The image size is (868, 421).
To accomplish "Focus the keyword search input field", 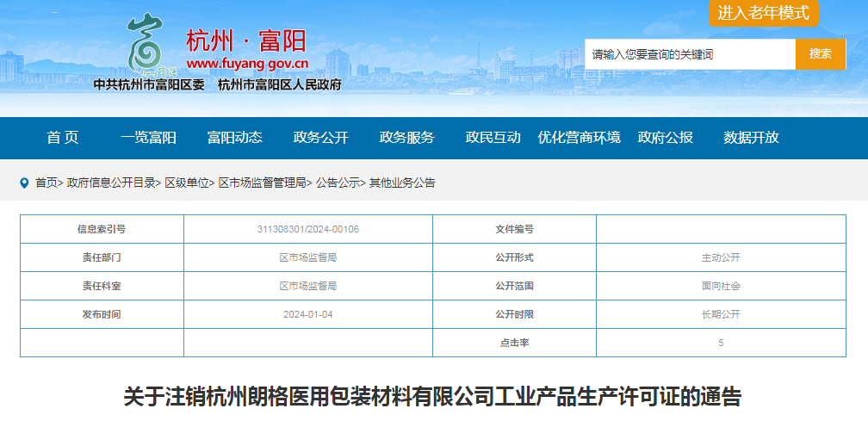I will click(691, 54).
